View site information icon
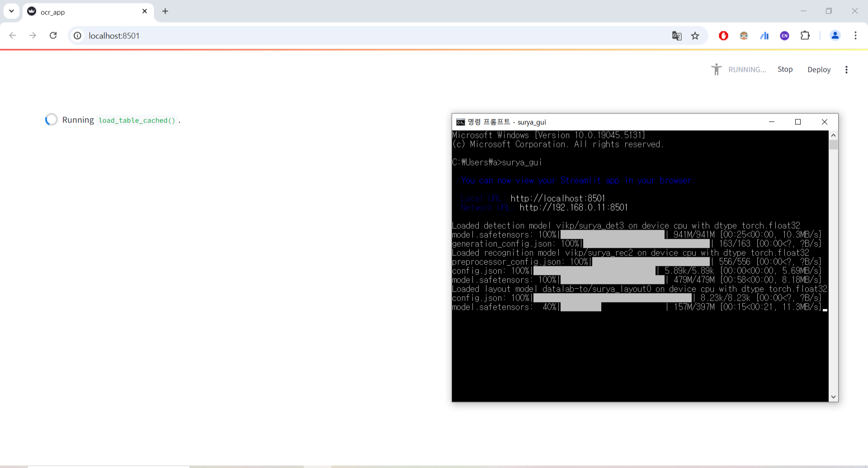 (x=78, y=36)
